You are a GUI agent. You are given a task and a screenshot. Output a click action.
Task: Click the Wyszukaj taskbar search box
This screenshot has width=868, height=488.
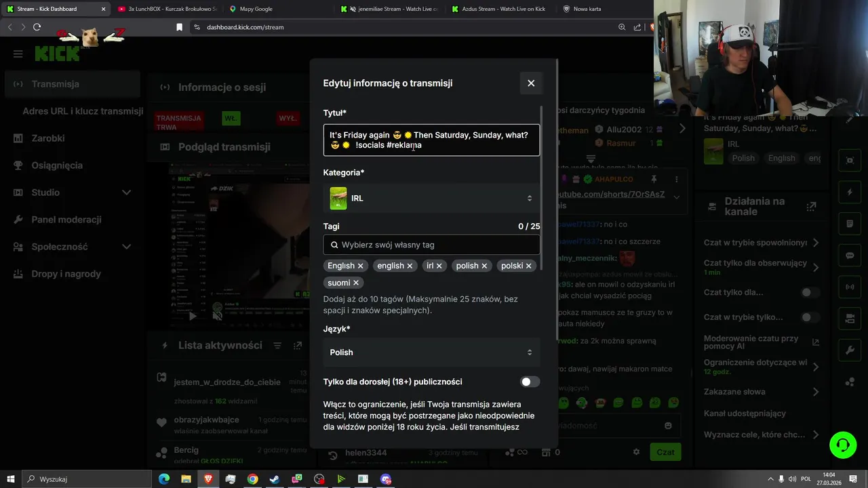(x=87, y=479)
